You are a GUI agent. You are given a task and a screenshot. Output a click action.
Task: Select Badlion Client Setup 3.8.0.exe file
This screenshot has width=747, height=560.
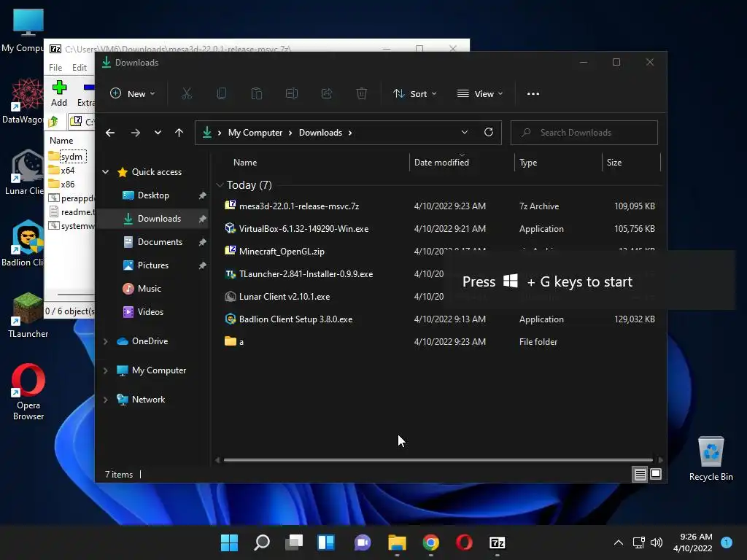coord(296,319)
